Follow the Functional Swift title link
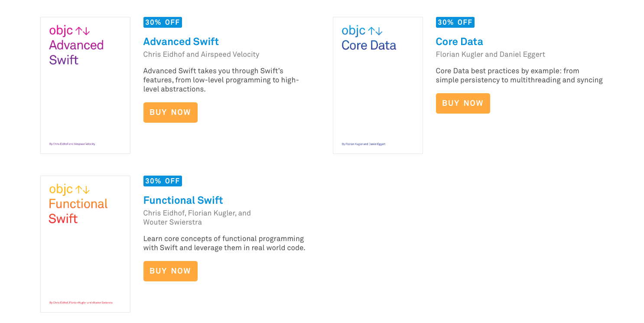The height and width of the screenshot is (323, 644). click(x=183, y=200)
